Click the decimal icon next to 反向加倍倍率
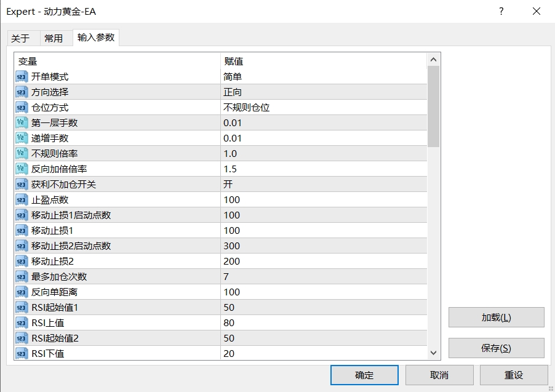 pos(22,169)
